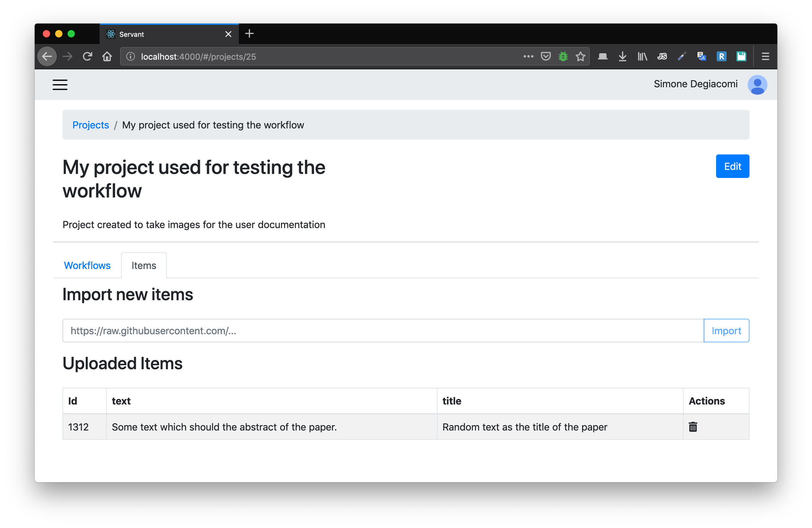Reload the current page
Image resolution: width=812 pixels, height=528 pixels.
coord(88,57)
